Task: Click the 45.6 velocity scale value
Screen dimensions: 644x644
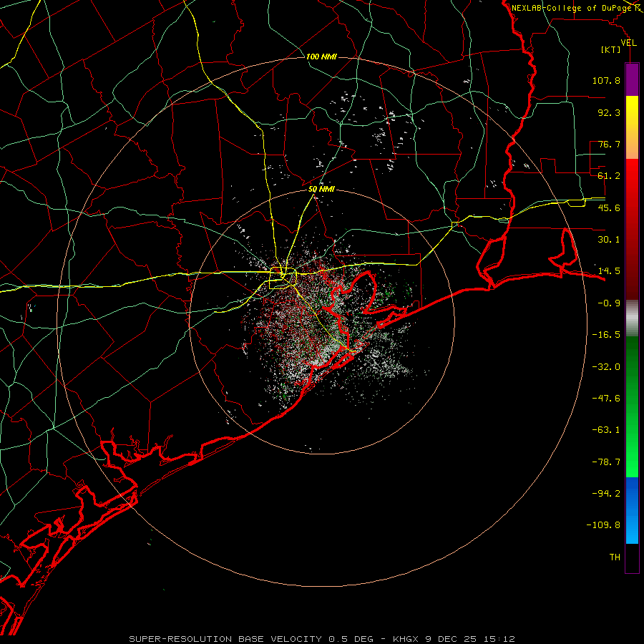Action: 609,208
